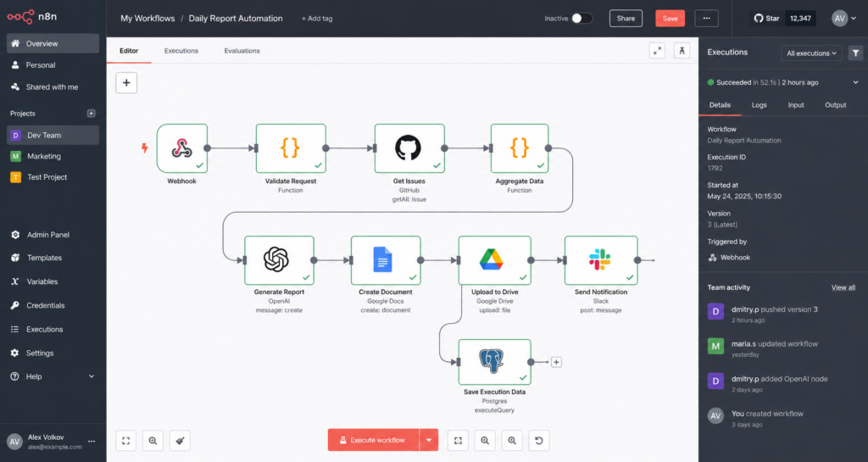
Task: Expand the Help menu chevron
Action: point(92,376)
